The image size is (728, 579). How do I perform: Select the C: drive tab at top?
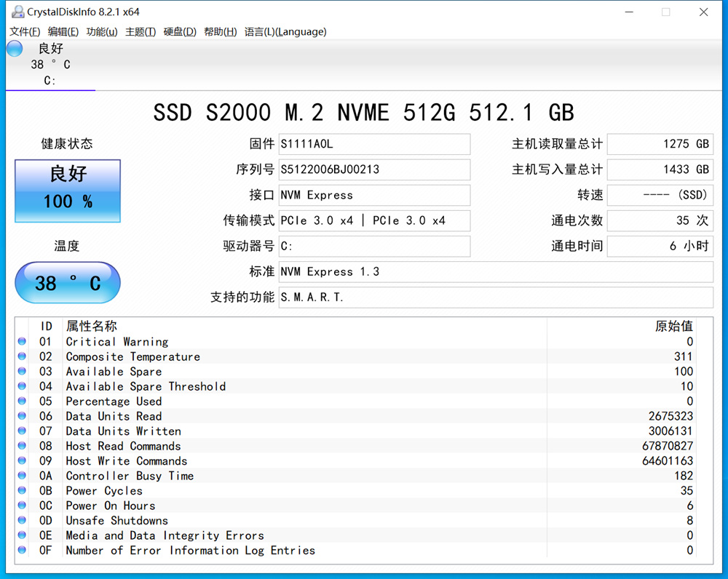(50, 65)
